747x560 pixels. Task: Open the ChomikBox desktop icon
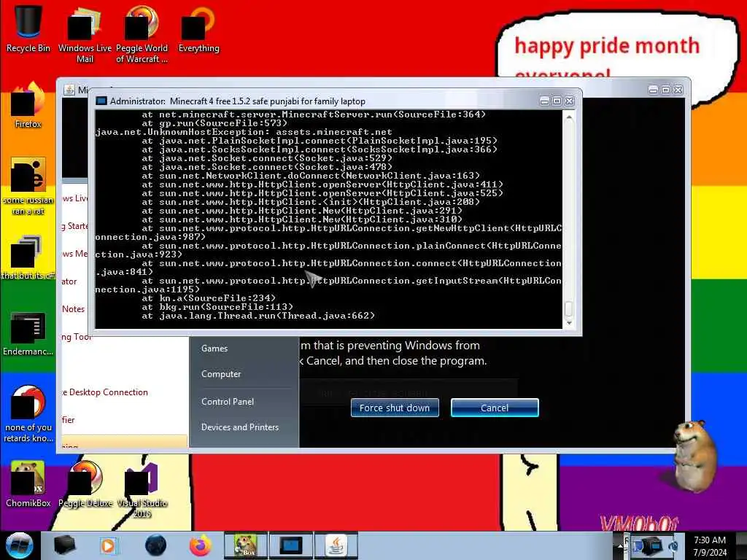pyautogui.click(x=28, y=483)
